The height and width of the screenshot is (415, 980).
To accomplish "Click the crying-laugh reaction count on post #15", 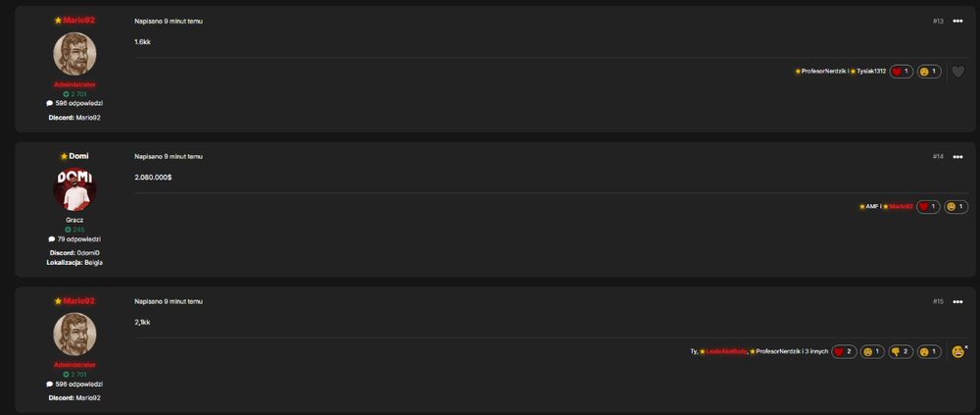I will click(x=872, y=352).
